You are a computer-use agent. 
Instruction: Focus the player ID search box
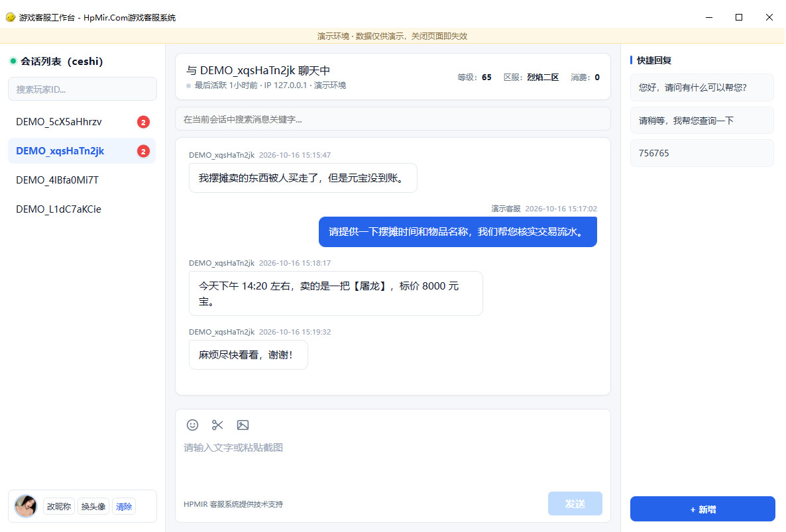pyautogui.click(x=82, y=89)
